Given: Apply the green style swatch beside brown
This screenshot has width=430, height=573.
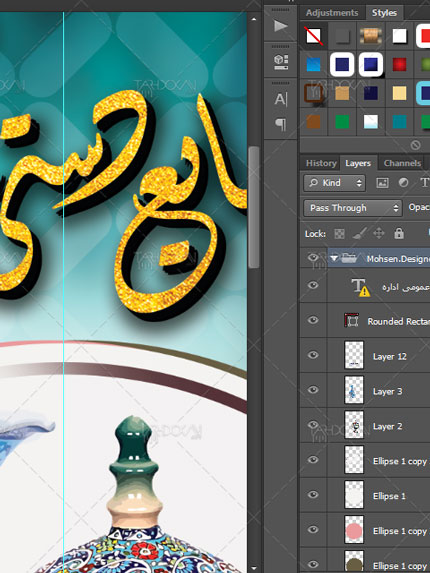Looking at the screenshot, I should coord(342,122).
